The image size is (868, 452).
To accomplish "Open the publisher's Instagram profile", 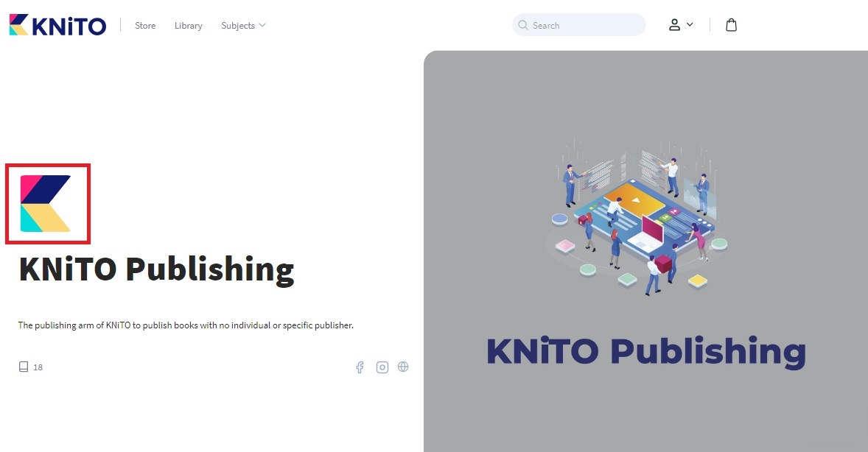I will [382, 367].
